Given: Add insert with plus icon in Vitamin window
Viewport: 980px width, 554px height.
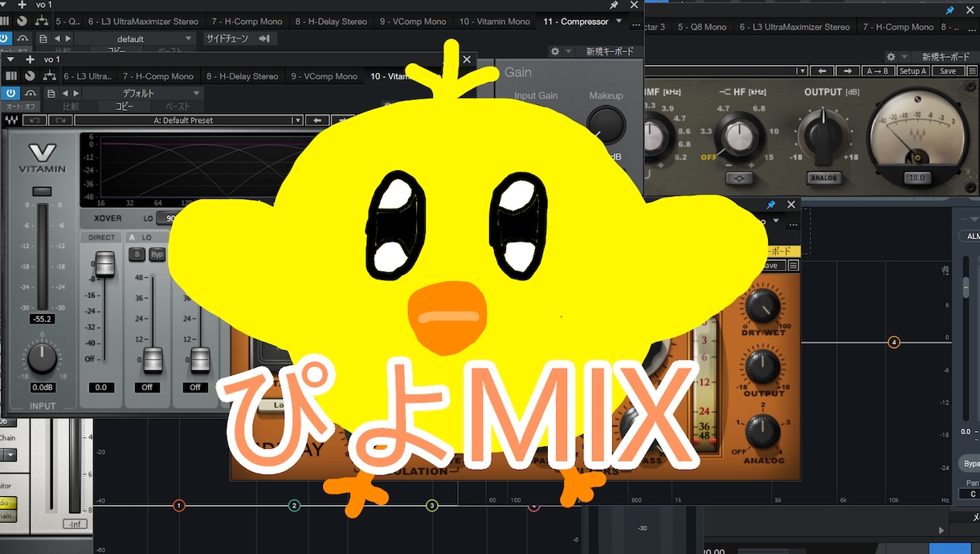Looking at the screenshot, I should pos(30,59).
